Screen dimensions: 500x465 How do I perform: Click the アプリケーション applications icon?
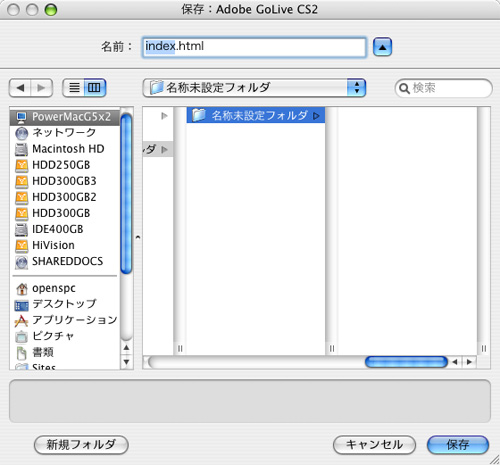coord(21,321)
